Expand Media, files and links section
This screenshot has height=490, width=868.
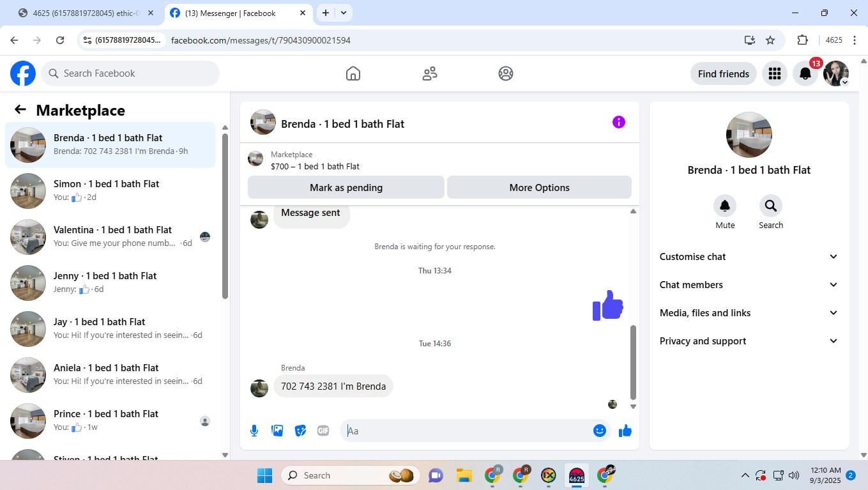[749, 313]
